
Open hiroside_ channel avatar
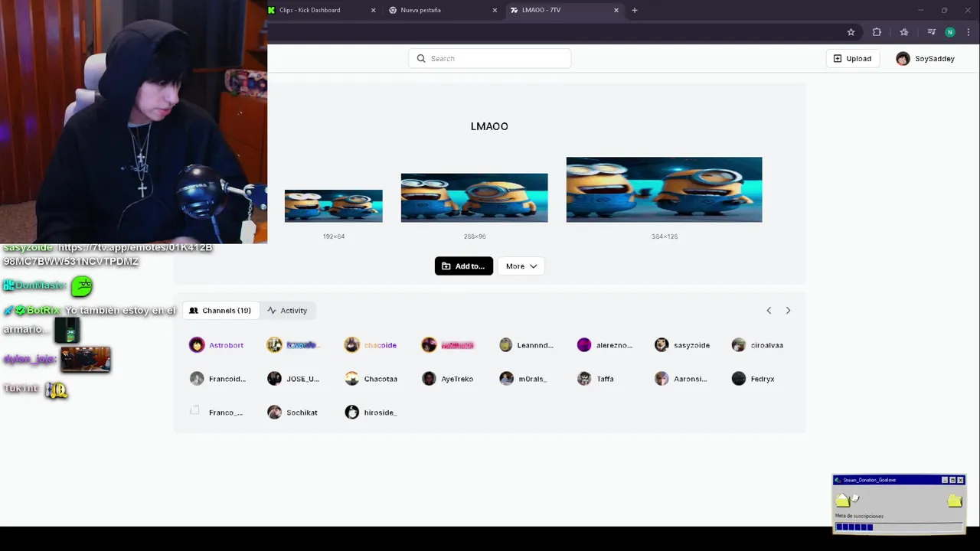351,412
